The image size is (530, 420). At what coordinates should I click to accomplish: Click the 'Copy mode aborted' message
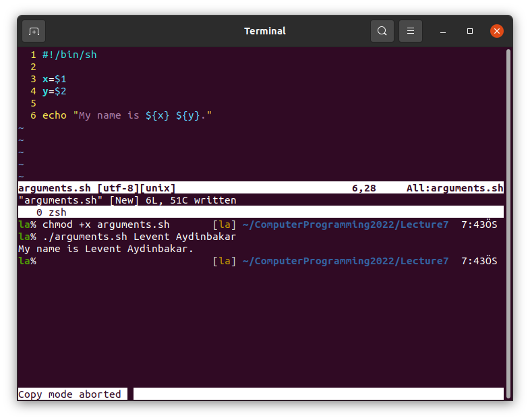click(69, 394)
